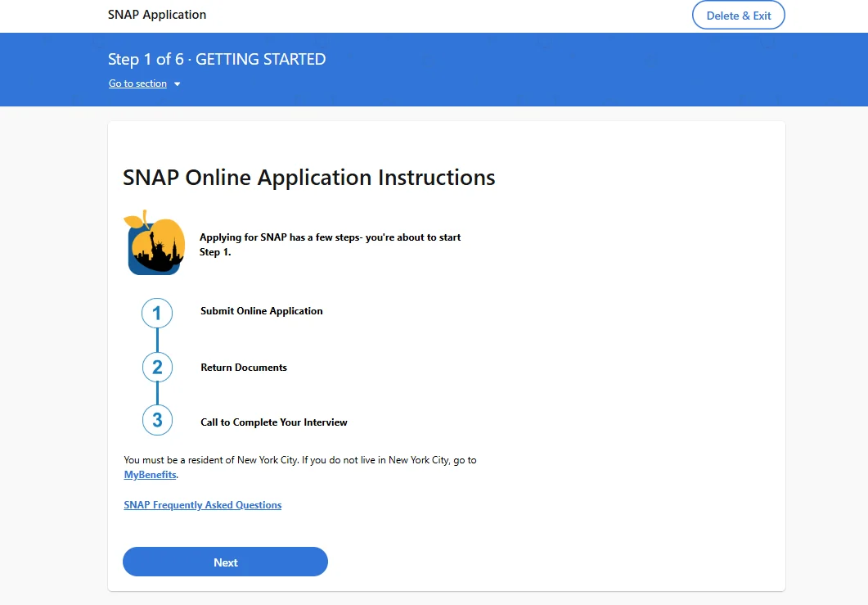Open the Go to section link
This screenshot has height=605, width=868.
137,84
